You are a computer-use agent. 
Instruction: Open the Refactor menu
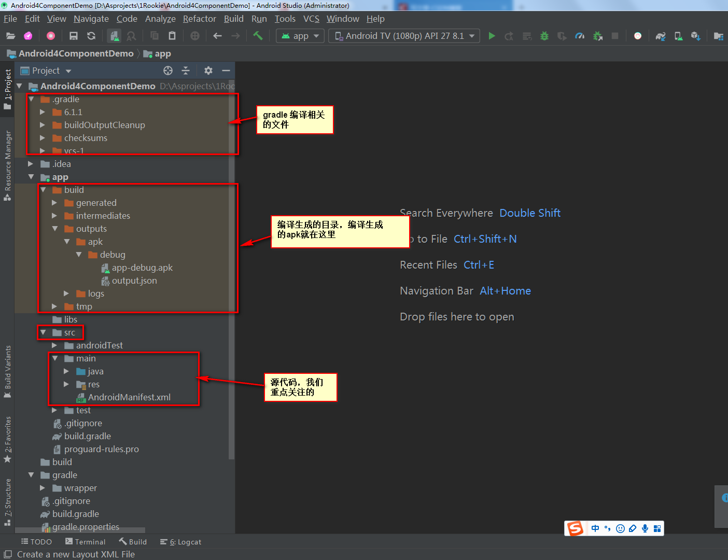point(199,19)
